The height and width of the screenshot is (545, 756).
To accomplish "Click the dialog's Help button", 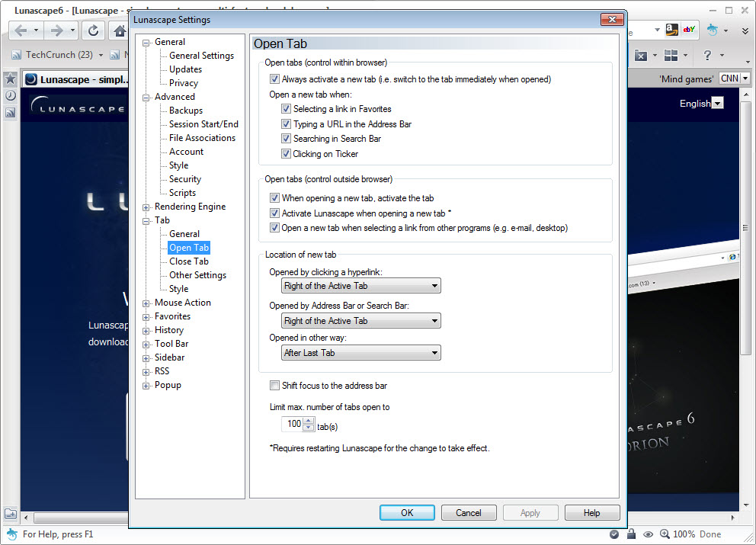I will click(x=592, y=513).
